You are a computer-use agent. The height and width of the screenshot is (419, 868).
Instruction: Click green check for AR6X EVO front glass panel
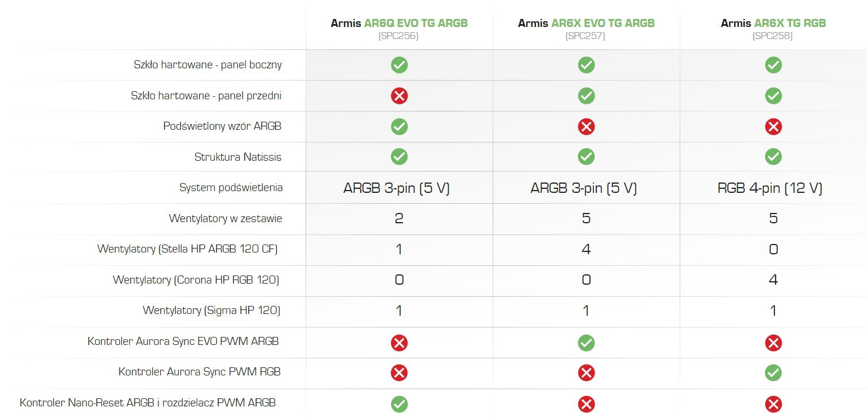click(x=586, y=95)
